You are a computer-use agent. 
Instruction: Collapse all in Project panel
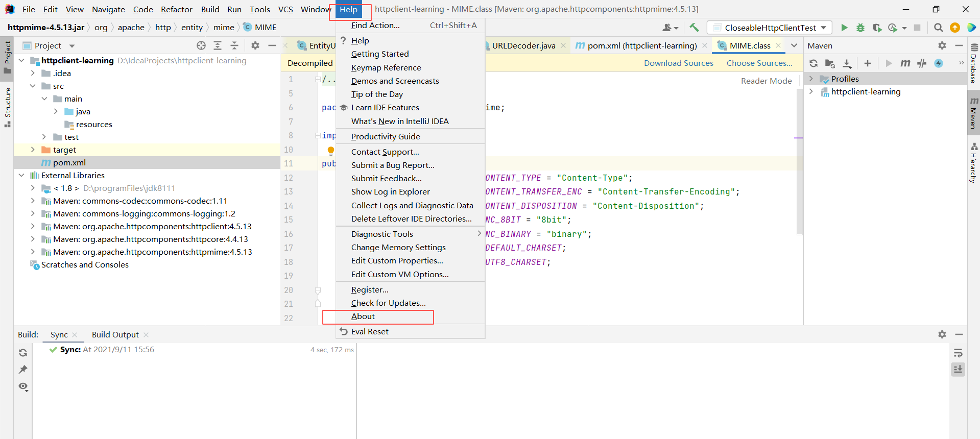(234, 45)
